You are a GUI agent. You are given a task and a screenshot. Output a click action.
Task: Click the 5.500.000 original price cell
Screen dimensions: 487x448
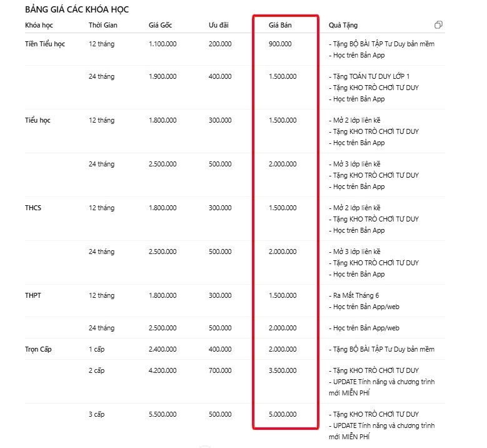163,414
